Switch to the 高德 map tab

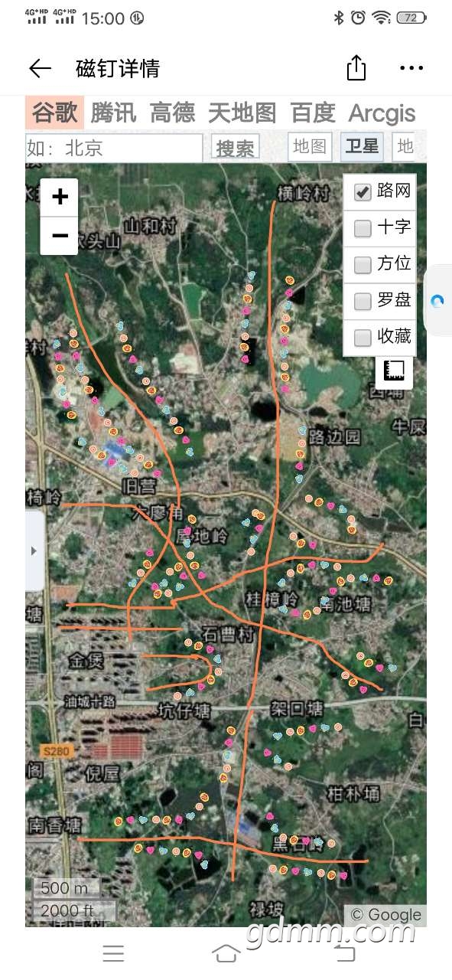(x=173, y=113)
